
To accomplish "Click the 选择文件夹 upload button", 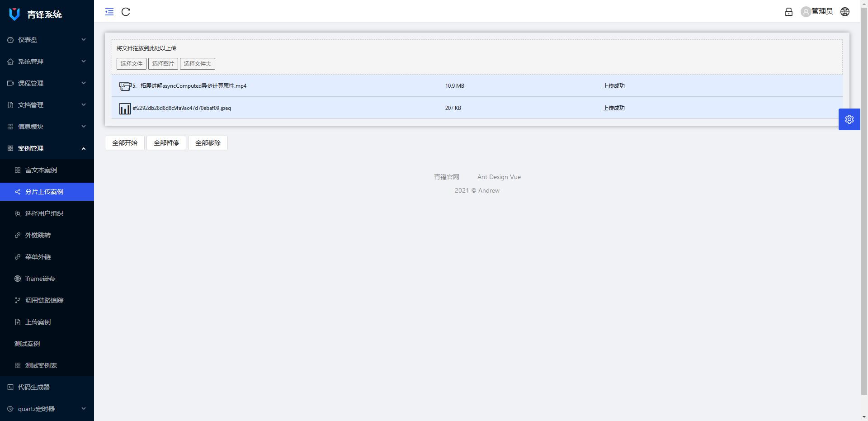I will 197,64.
